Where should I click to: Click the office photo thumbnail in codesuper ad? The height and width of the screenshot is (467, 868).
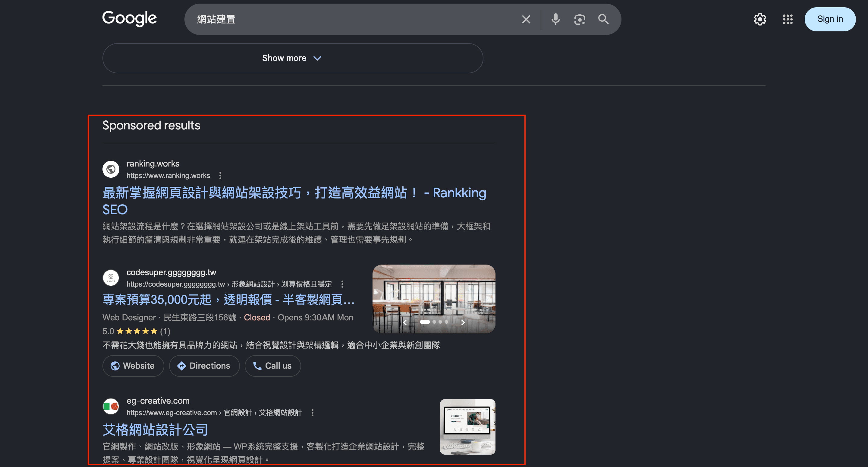point(434,299)
